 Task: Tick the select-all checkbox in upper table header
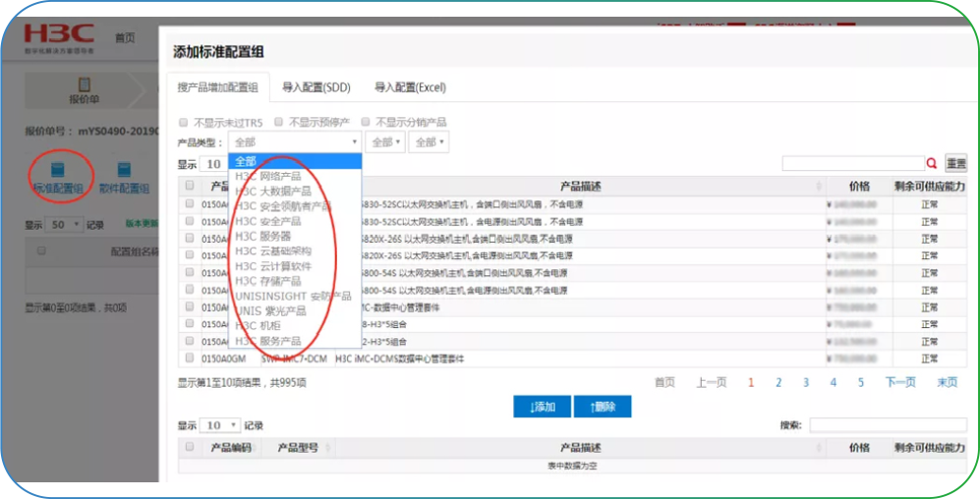coord(190,186)
